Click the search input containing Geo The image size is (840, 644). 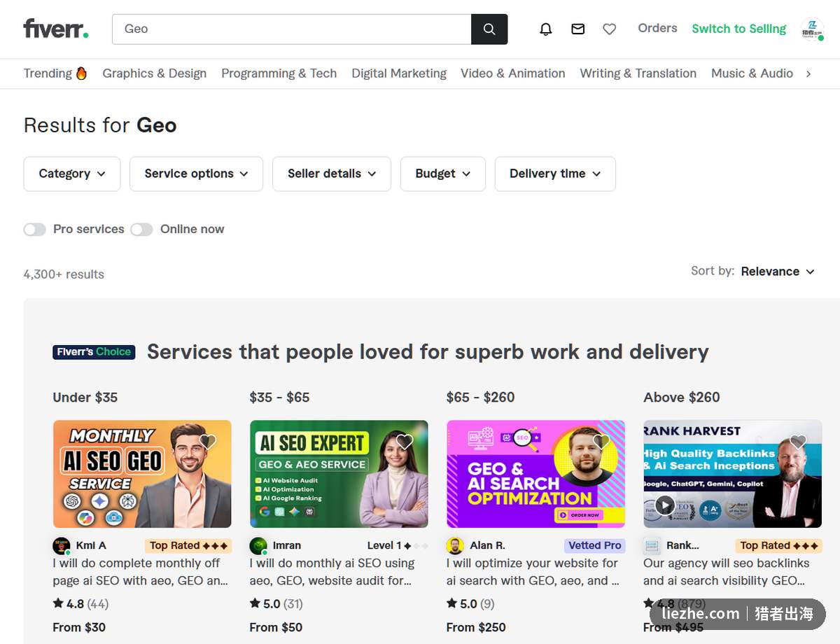tap(292, 29)
